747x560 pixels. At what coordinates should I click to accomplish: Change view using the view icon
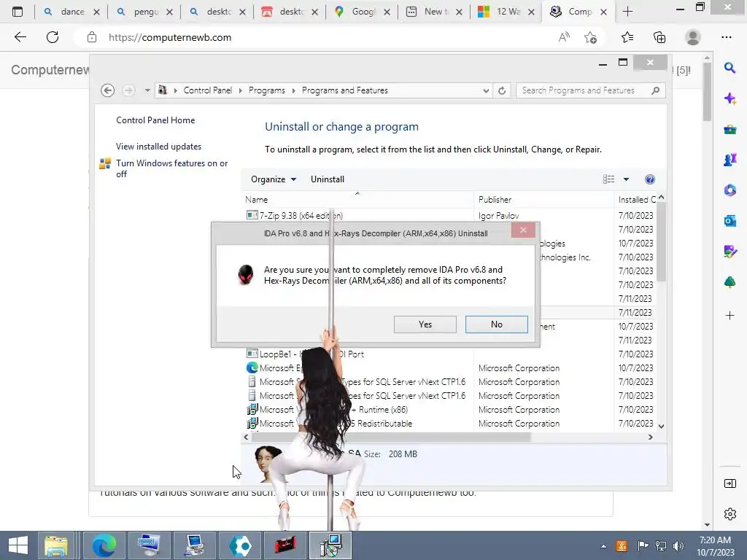(x=609, y=179)
